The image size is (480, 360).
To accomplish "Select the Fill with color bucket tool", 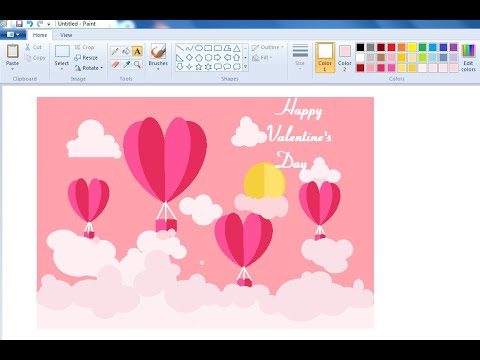I will click(x=126, y=51).
